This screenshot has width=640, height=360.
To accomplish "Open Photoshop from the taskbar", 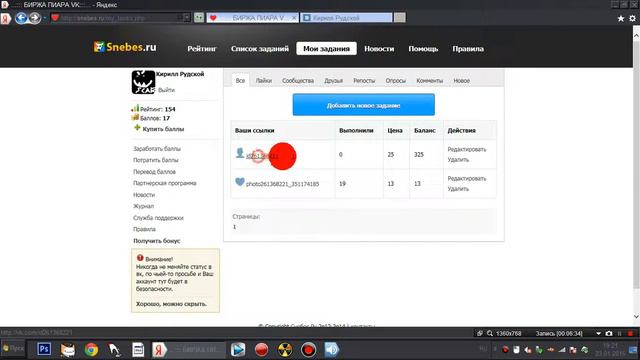I will 44,350.
